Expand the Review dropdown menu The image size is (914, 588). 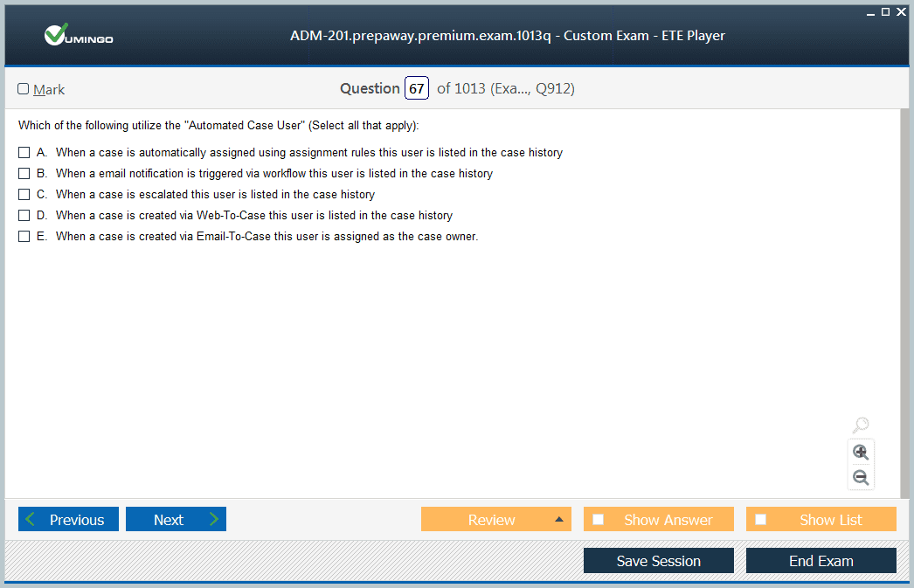558,520
